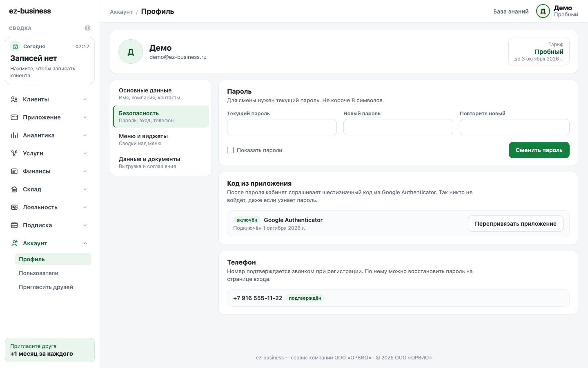The width and height of the screenshot is (588, 368).
Task: Click the Клиенты people icon
Action: [x=14, y=99]
